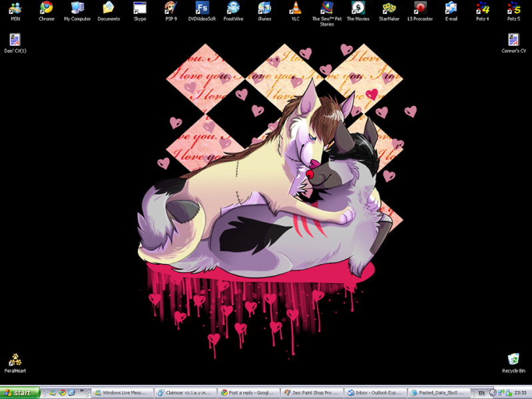Click the EN language bar indicator

tap(481, 393)
